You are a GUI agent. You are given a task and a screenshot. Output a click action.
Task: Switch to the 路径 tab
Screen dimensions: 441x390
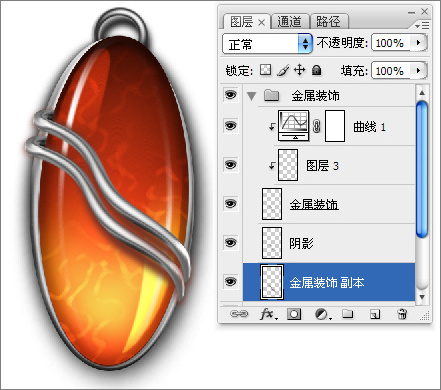[328, 22]
